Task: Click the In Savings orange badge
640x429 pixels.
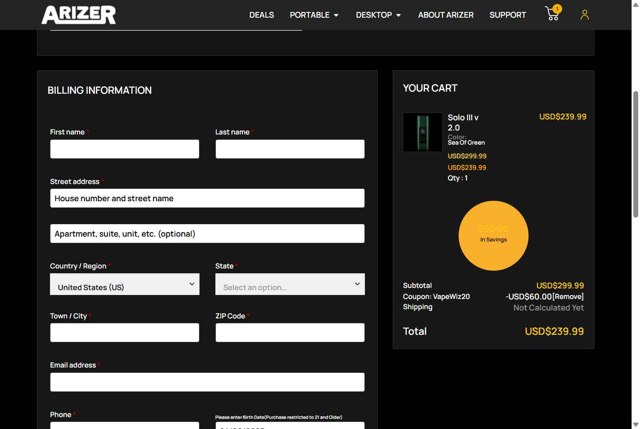Action: tap(493, 236)
